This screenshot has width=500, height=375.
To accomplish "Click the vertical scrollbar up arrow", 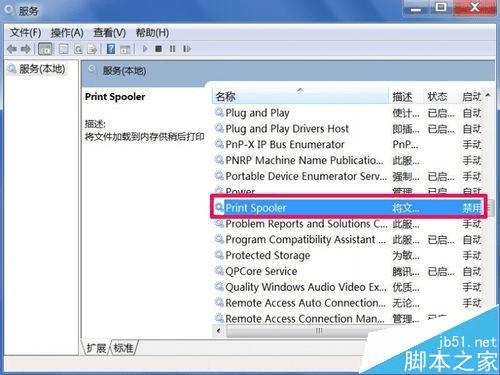I will [488, 95].
